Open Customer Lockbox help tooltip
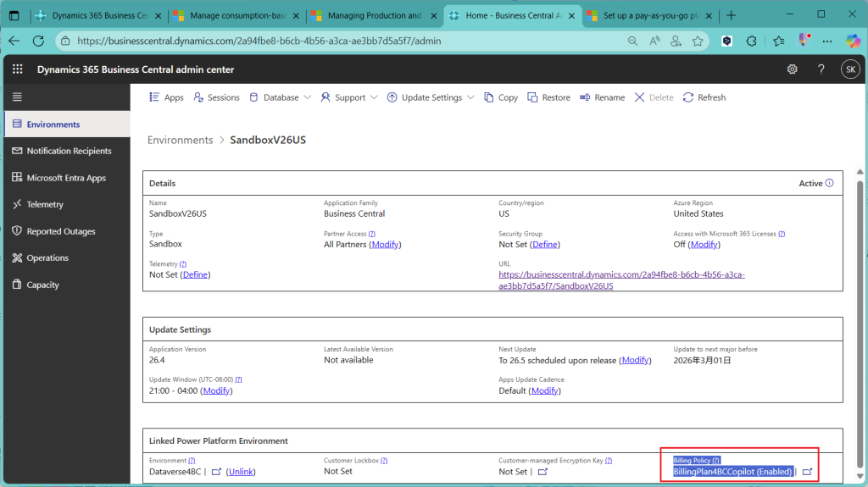This screenshot has height=487, width=868. (x=384, y=461)
